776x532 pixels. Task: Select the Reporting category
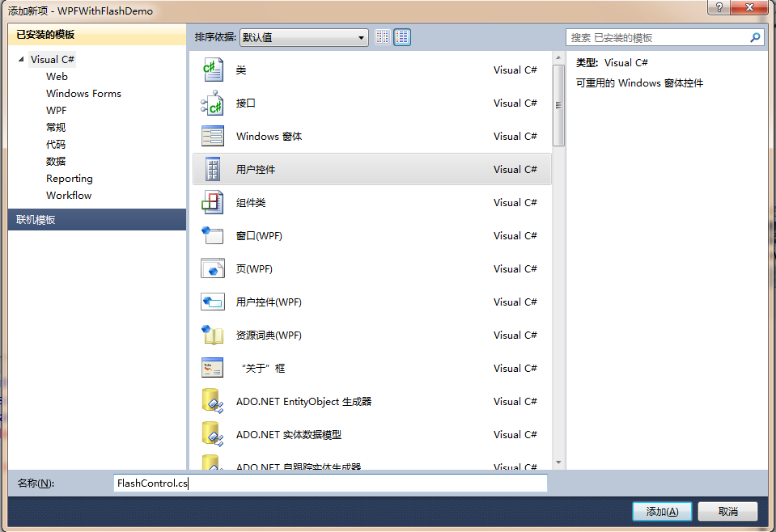pos(70,178)
